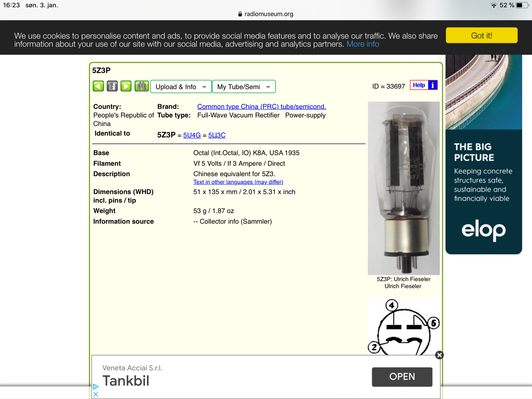
Task: Accept cookies with Got it! button
Action: point(482,35)
